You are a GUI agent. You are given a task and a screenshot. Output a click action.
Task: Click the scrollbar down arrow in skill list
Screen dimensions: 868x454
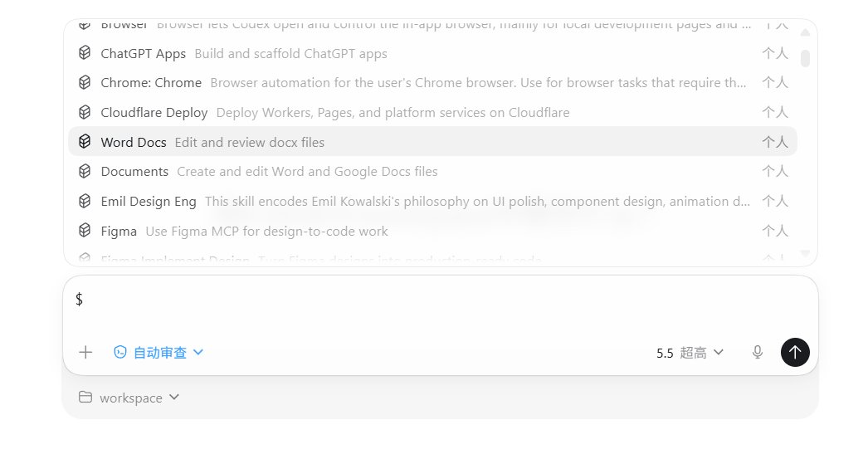click(805, 254)
